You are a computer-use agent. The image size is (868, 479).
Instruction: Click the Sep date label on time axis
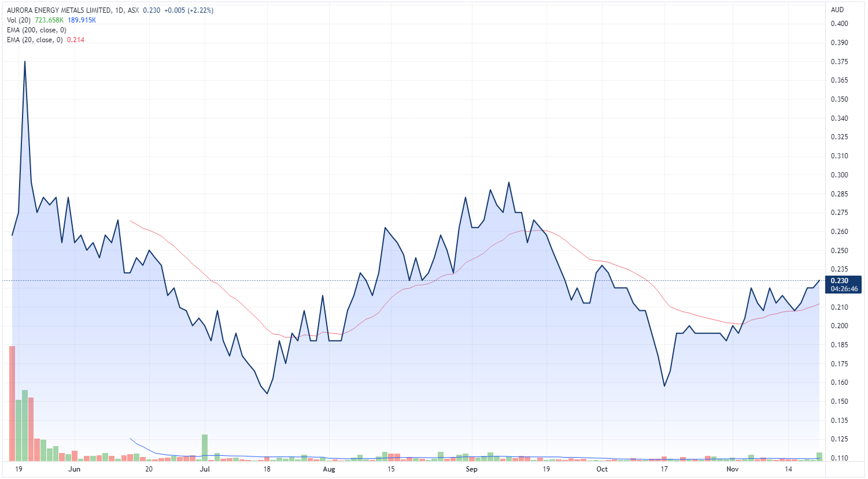[x=472, y=469]
